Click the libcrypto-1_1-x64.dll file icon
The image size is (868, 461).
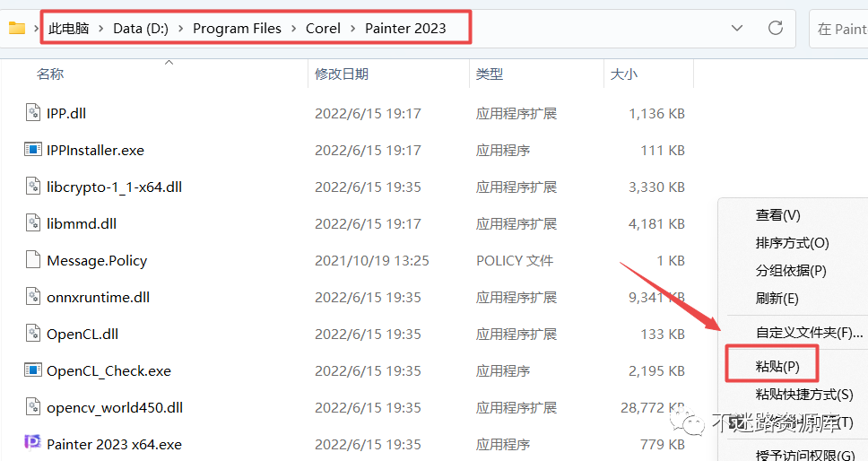(33, 187)
